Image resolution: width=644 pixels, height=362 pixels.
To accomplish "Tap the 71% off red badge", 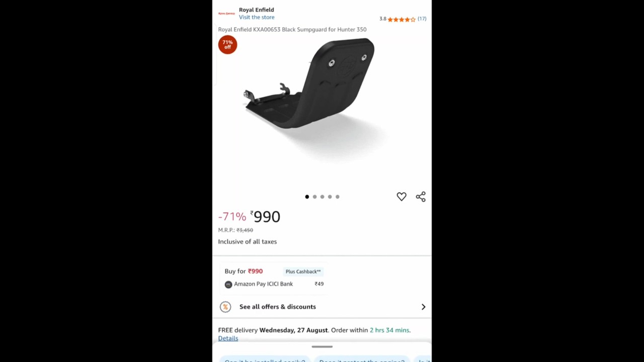I will 227,45.
